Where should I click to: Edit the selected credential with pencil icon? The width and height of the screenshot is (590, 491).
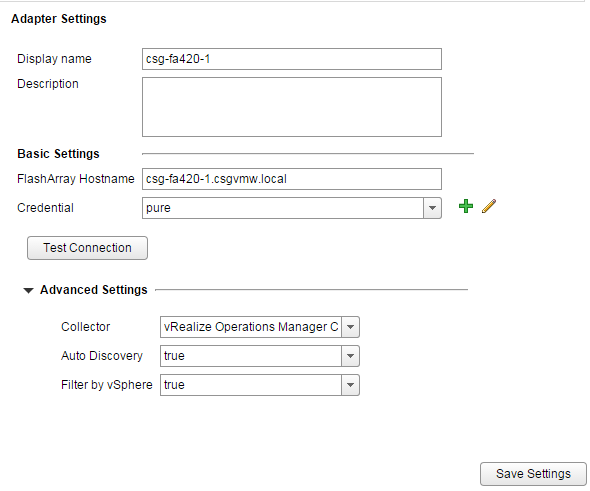pos(489,206)
